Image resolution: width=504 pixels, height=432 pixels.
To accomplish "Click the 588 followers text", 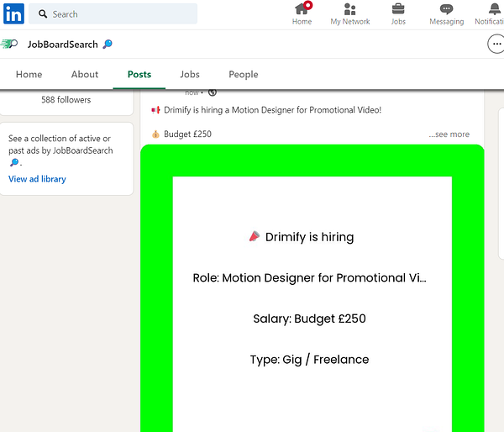I will (x=66, y=100).
